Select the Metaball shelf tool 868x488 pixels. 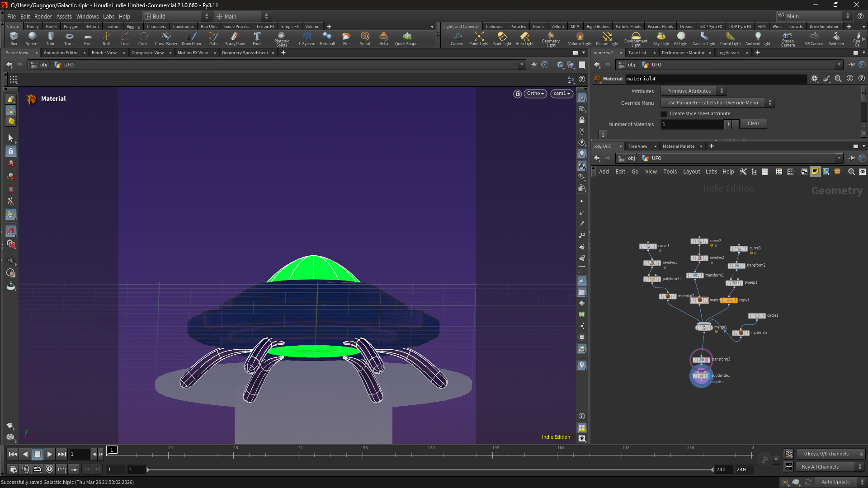(x=327, y=38)
